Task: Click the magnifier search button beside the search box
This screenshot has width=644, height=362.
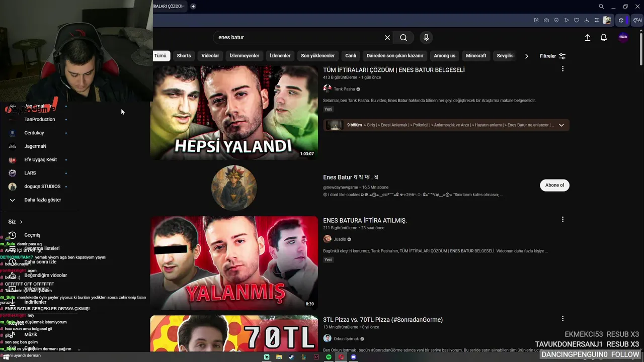Action: pyautogui.click(x=404, y=38)
